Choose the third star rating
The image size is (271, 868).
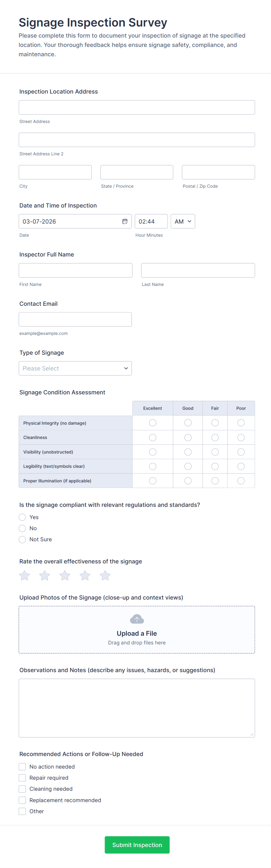click(65, 576)
